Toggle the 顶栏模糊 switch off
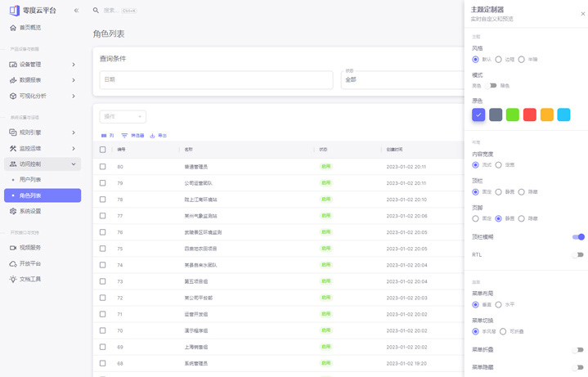588x377 pixels. pos(579,237)
